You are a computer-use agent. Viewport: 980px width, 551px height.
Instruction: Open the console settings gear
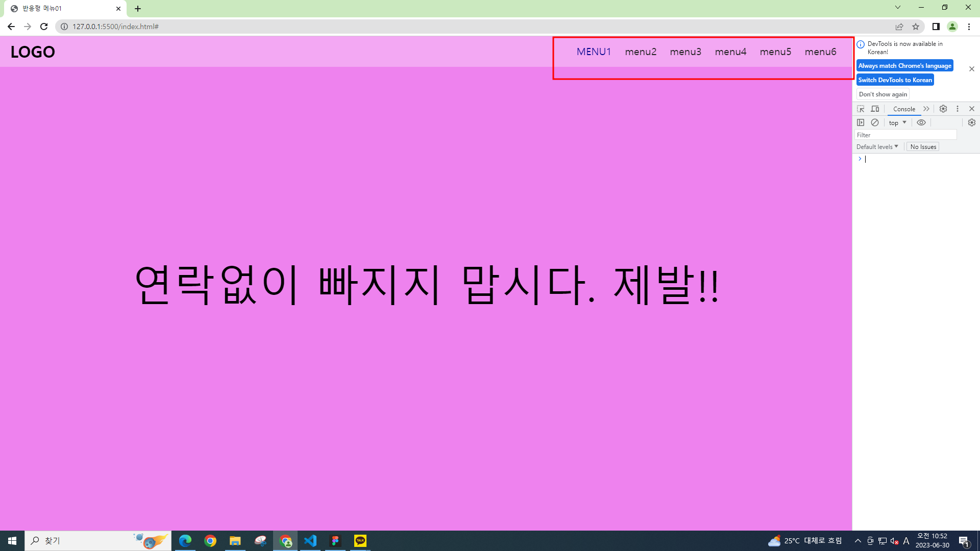click(x=971, y=122)
